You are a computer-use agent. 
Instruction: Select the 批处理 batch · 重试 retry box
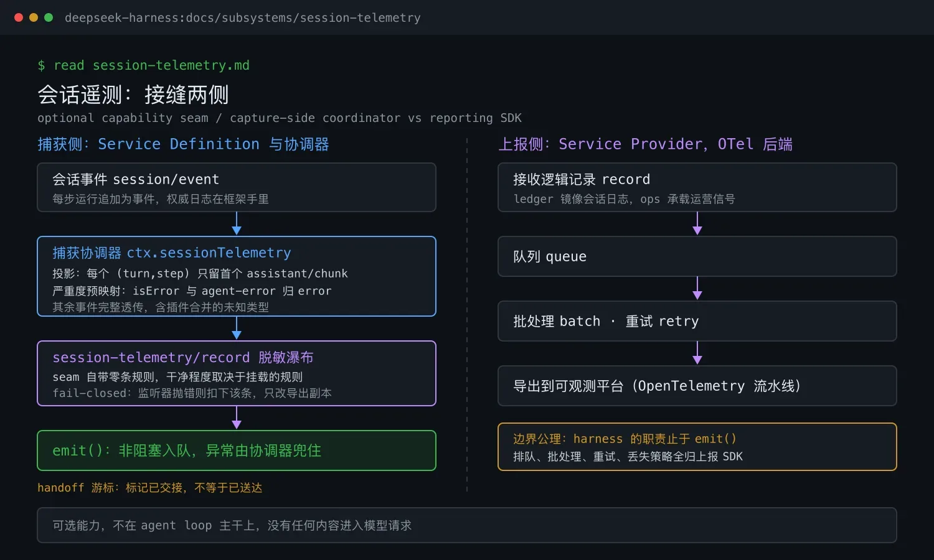tap(697, 321)
